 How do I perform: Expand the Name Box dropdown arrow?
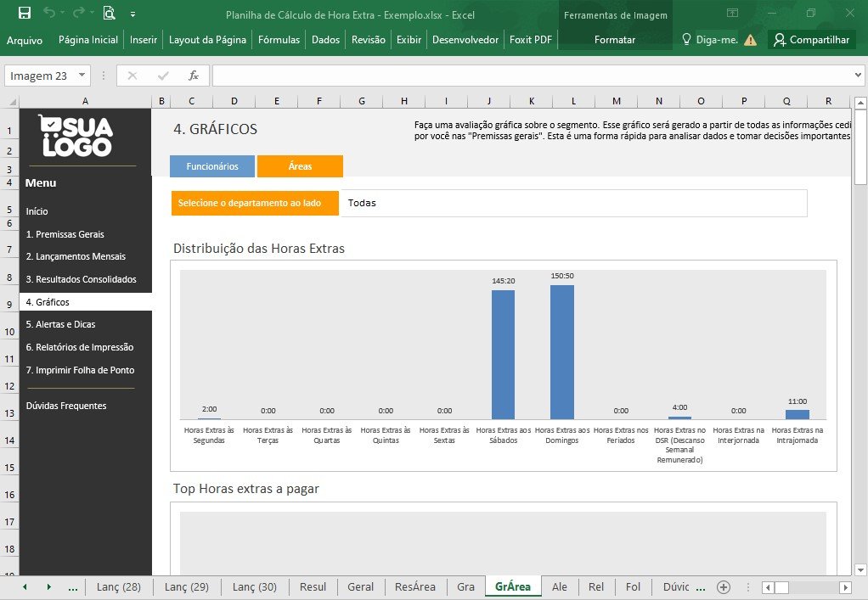tap(82, 75)
